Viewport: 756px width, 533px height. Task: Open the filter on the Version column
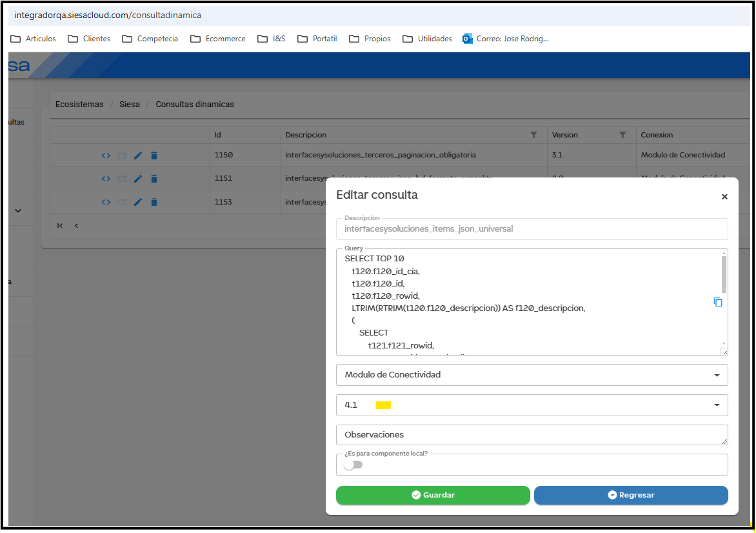coord(622,135)
